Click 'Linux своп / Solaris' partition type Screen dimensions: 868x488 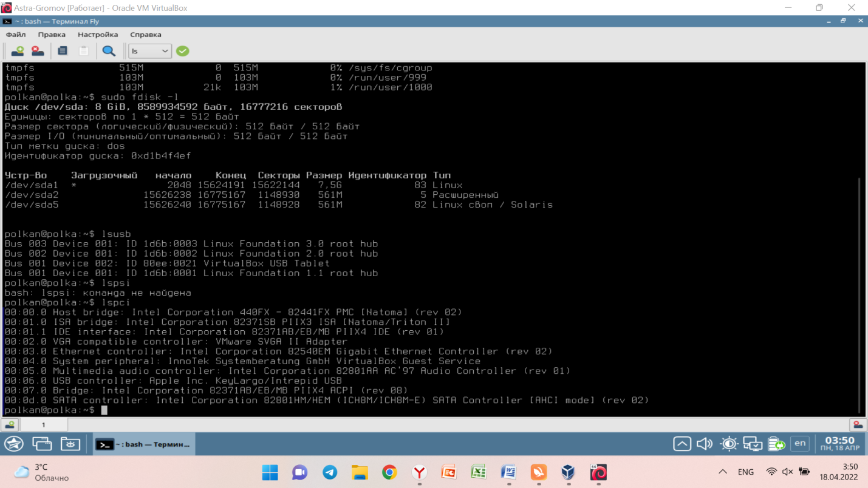493,205
